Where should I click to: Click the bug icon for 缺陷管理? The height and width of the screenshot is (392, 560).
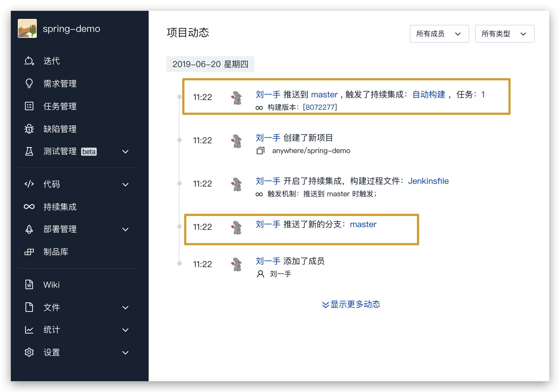click(x=29, y=129)
